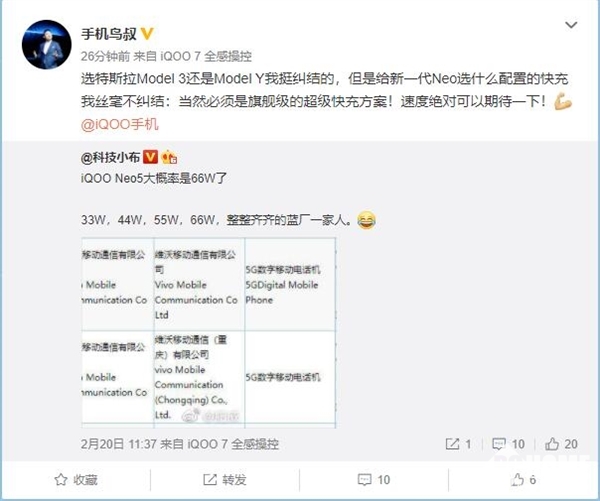Open the @iQOO手机 mention link
This screenshot has height=501, width=600.
coord(120,125)
